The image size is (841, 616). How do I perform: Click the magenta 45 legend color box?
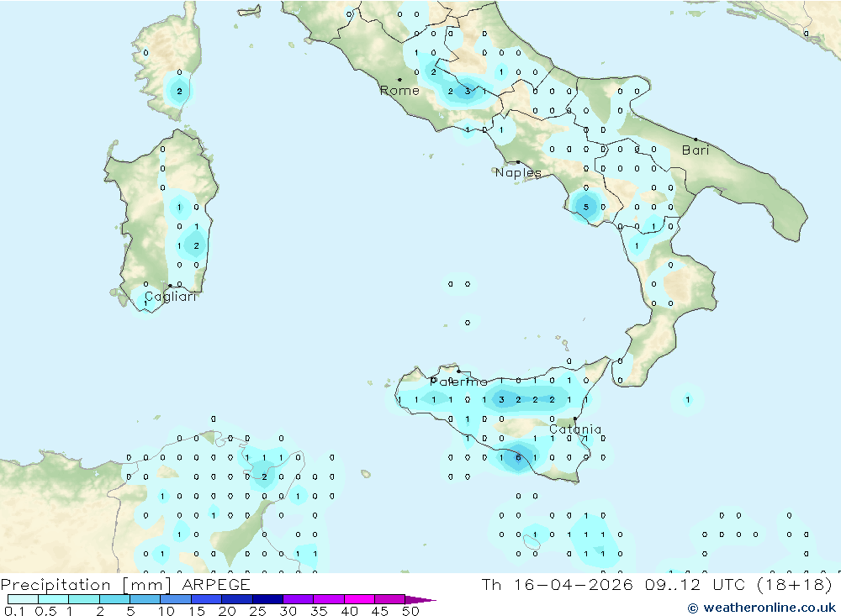pyautogui.click(x=390, y=599)
